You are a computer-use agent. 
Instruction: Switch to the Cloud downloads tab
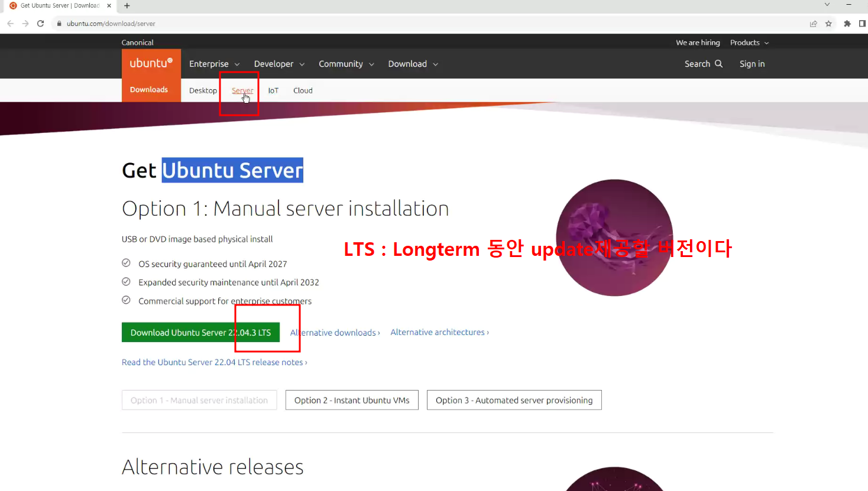click(303, 90)
